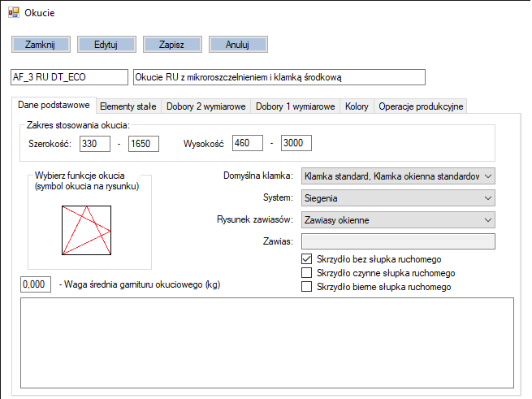Click the Okucie window app icon
The height and width of the screenshot is (399, 532).
pos(14,13)
